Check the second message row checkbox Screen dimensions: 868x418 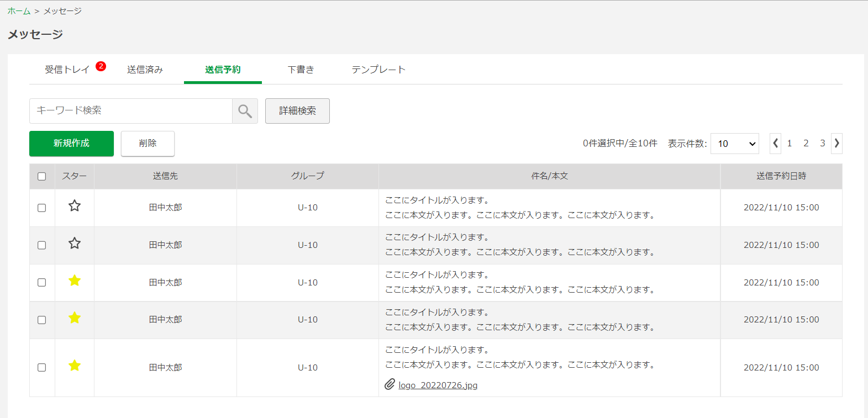(41, 245)
